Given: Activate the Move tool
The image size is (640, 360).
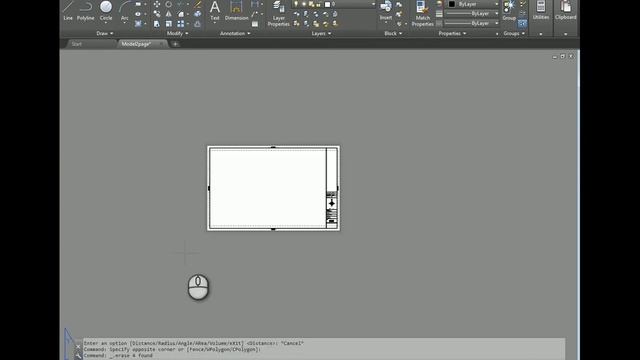Looking at the screenshot, I should pos(157,4).
